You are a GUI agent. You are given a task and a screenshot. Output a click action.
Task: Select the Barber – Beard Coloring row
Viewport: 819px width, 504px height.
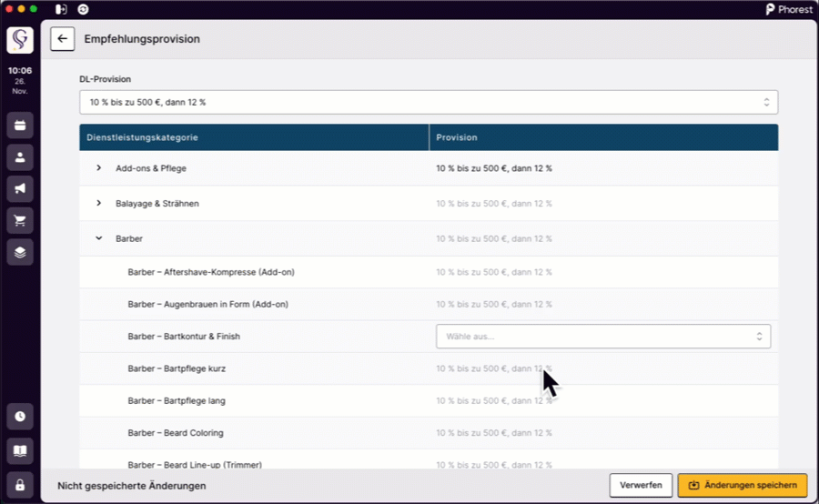click(176, 433)
